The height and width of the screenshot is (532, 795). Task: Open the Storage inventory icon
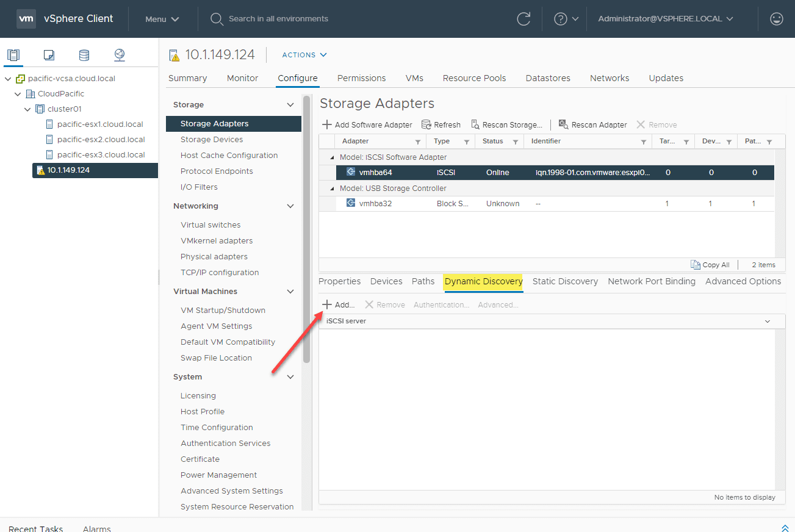point(84,55)
